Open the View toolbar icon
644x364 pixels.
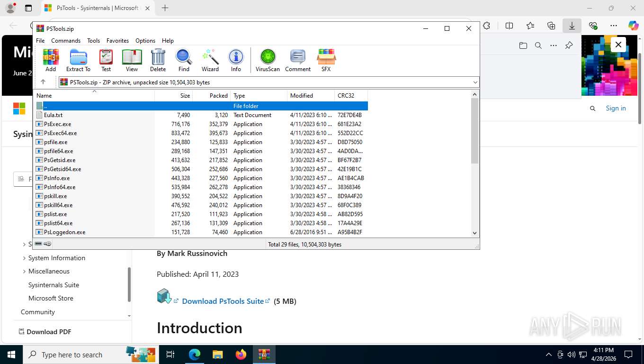[132, 60]
